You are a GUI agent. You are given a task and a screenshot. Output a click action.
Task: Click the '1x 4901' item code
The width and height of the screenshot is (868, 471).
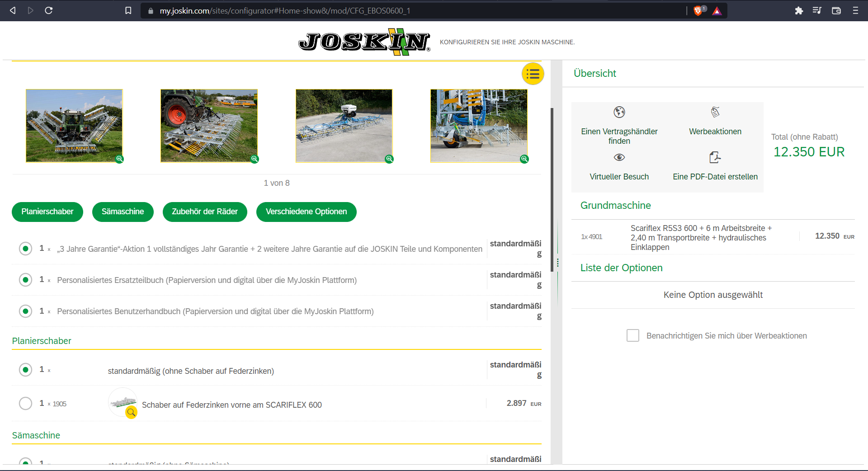(x=592, y=237)
